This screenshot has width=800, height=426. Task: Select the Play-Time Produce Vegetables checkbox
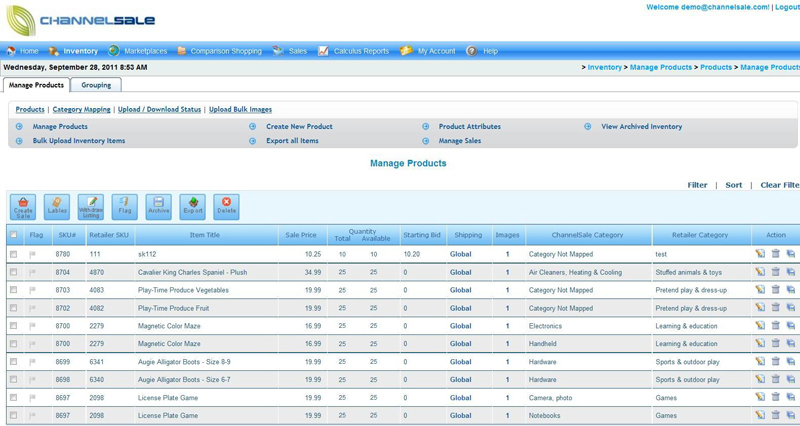(x=13, y=290)
